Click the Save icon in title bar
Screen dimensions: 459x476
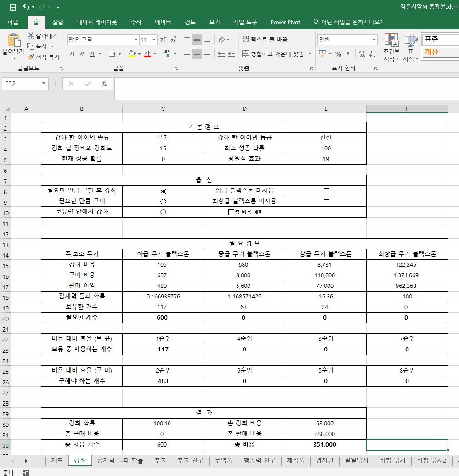(13, 7)
